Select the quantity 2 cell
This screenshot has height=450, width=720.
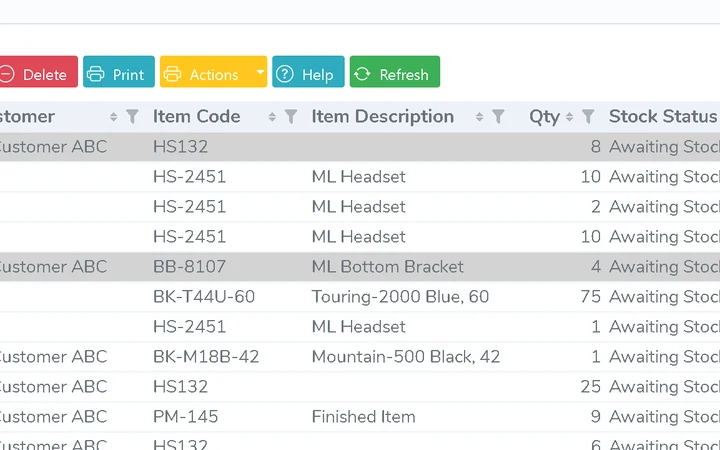[x=596, y=207]
